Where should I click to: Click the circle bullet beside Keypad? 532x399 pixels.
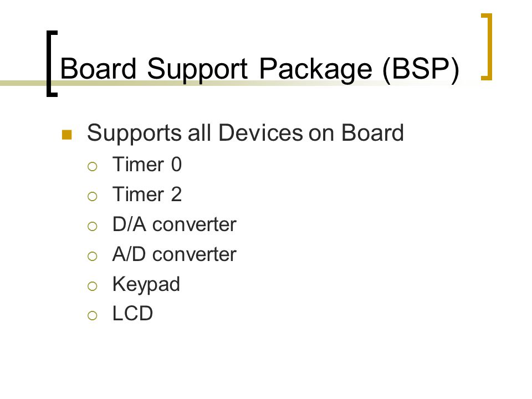point(93,286)
